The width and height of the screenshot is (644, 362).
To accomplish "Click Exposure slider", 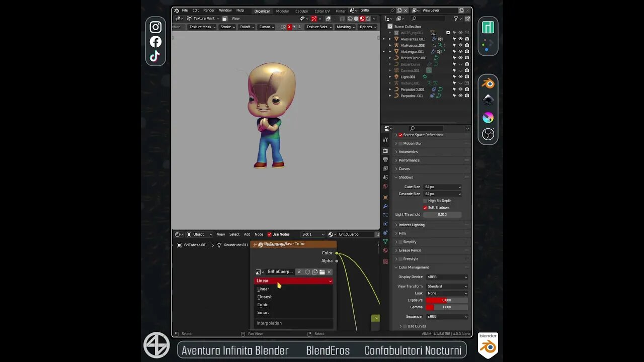I will (x=447, y=300).
